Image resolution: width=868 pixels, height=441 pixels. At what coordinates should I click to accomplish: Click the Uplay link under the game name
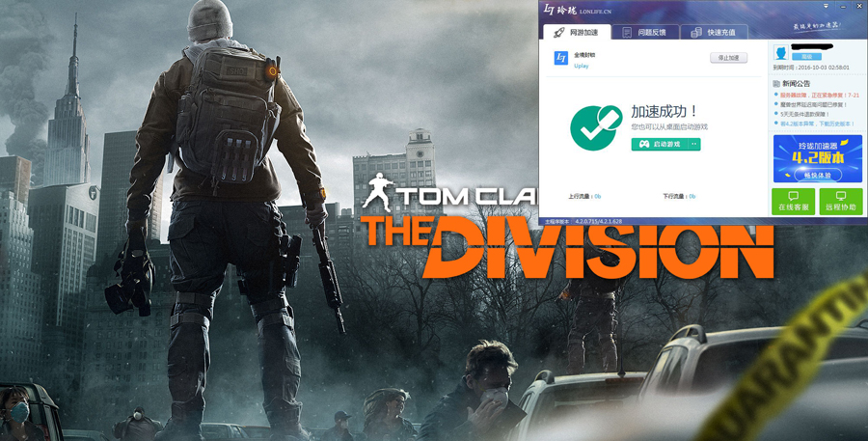(581, 67)
